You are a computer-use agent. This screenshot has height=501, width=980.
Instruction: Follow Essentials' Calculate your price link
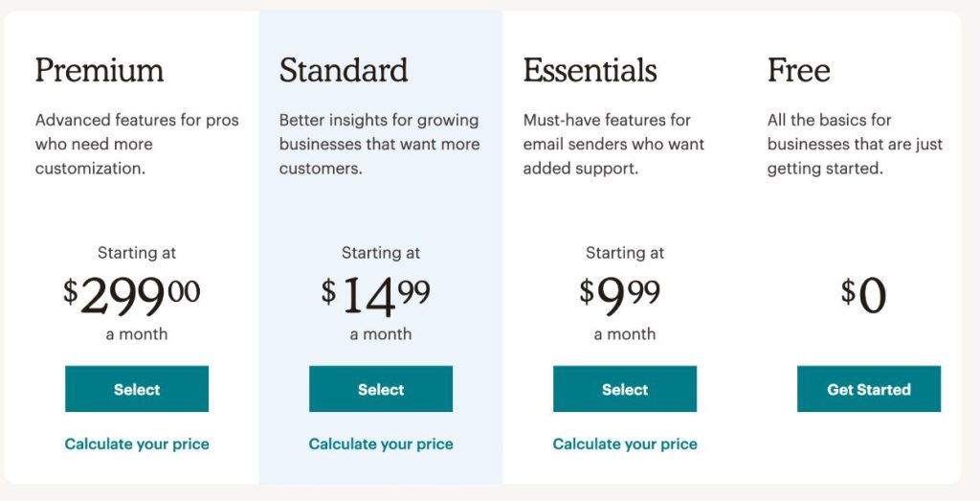click(x=625, y=444)
